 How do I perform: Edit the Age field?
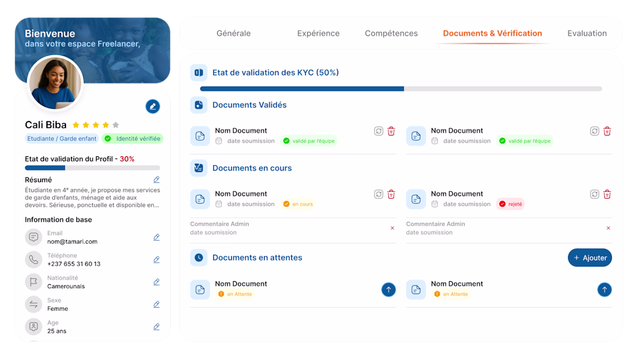[x=156, y=326]
